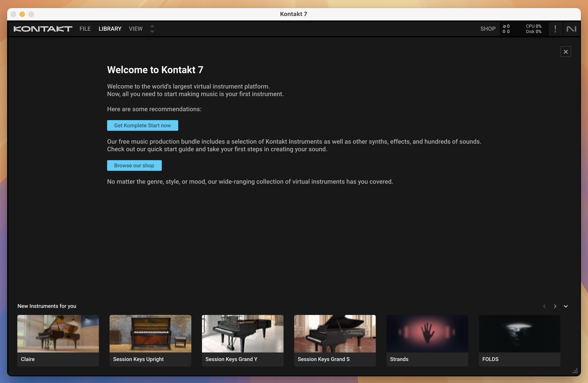Click the voice count note icon
Screen dimensions: 588x383
point(504,26)
